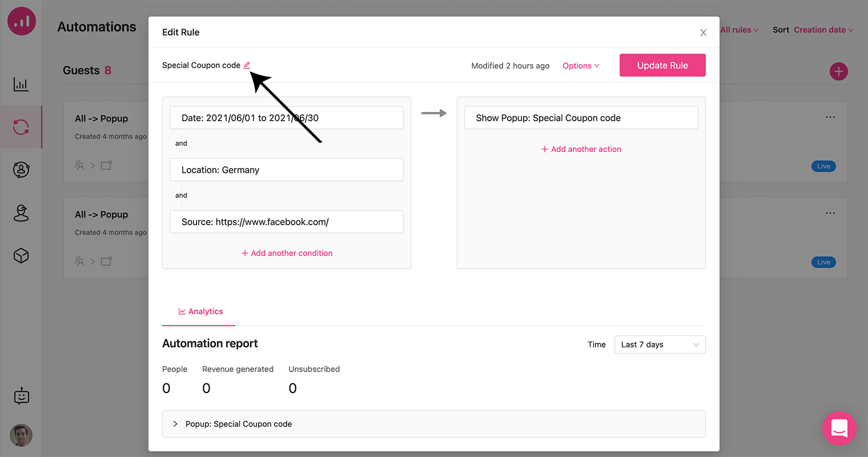Switch to the Analytics tab
868x457 pixels.
[x=200, y=311]
